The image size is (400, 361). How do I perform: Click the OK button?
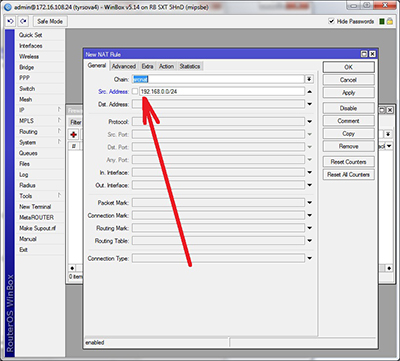[x=348, y=67]
